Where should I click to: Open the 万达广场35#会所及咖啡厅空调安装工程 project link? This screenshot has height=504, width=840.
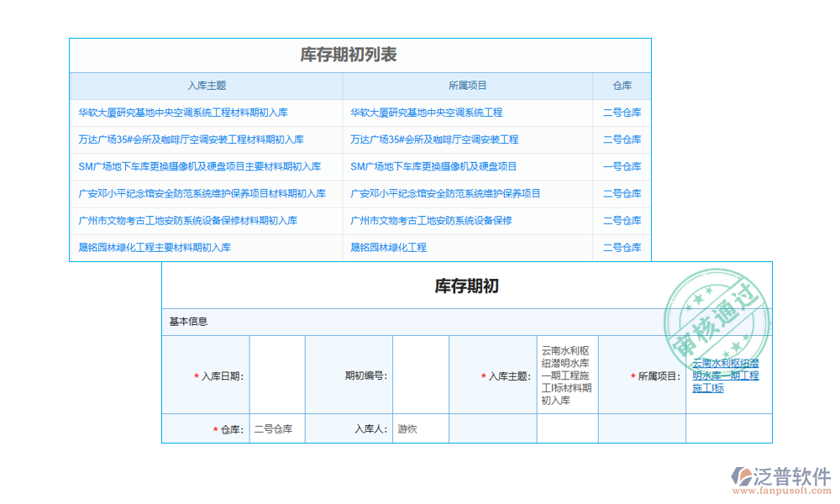[435, 139]
